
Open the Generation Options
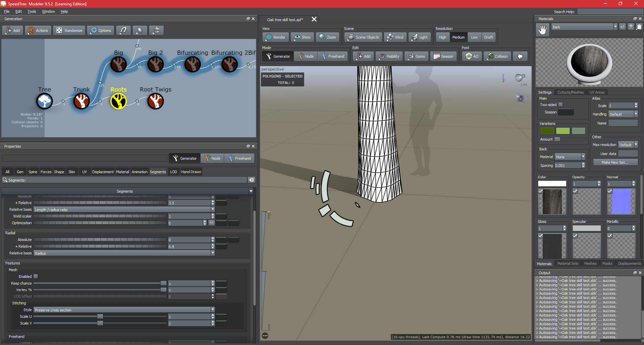click(101, 31)
